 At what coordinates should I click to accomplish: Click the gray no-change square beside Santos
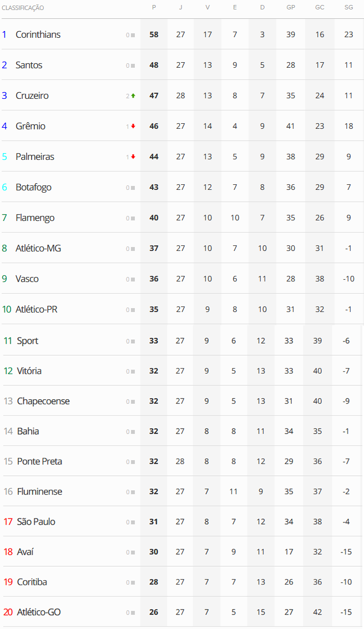click(x=133, y=66)
